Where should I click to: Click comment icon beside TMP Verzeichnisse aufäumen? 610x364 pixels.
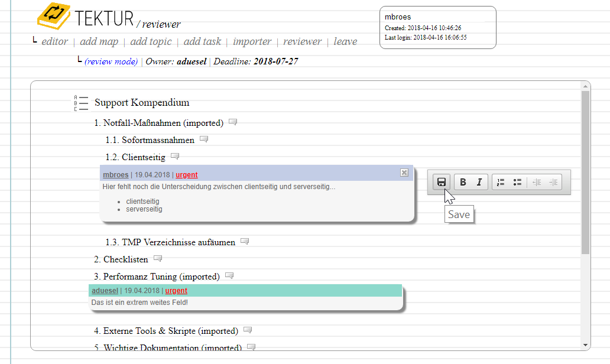(x=245, y=242)
